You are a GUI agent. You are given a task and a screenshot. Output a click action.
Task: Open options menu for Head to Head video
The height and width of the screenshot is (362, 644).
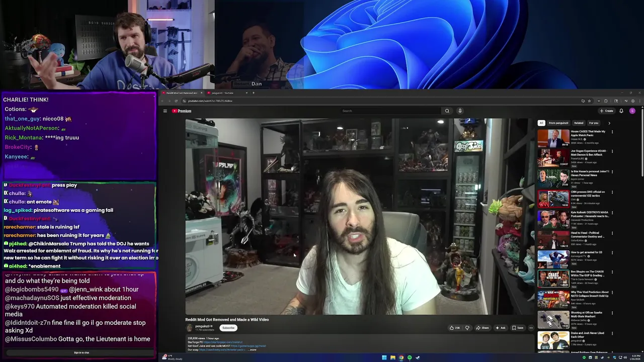click(612, 233)
